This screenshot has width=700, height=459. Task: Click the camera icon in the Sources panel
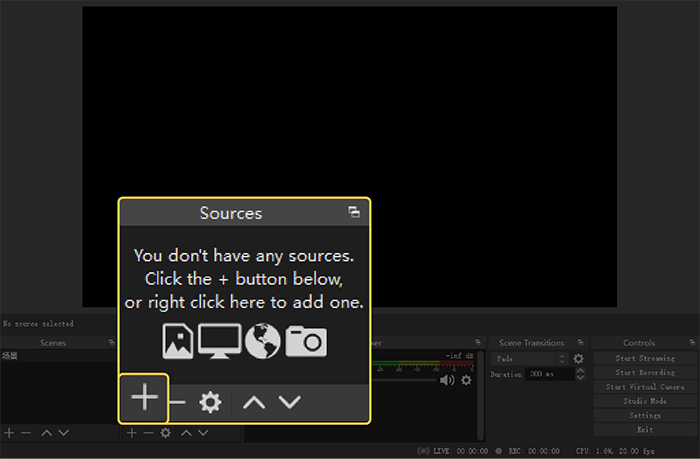point(306,341)
